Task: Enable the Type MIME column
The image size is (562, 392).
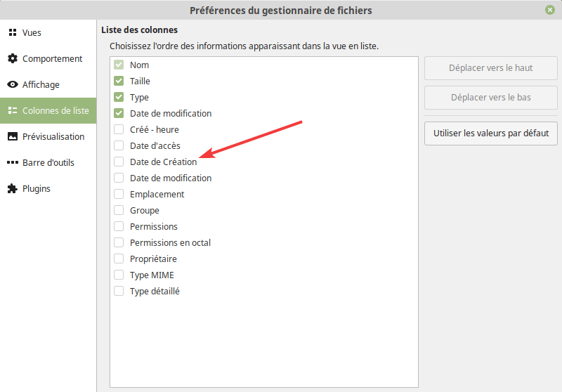Action: pos(119,275)
